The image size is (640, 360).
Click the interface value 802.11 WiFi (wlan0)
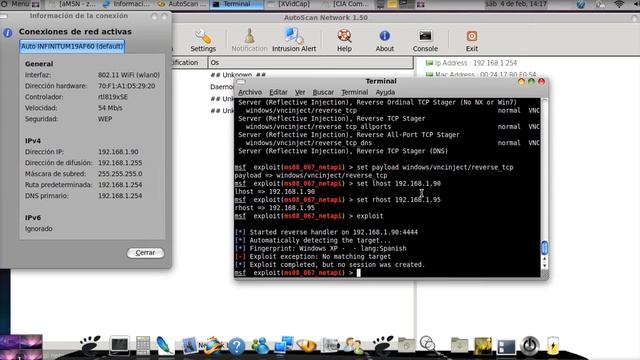coord(129,75)
